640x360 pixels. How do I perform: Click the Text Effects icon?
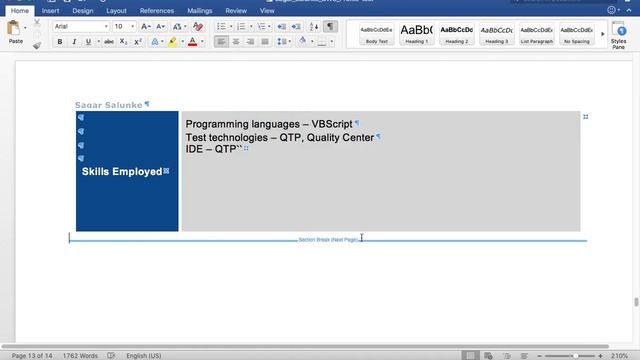(155, 42)
